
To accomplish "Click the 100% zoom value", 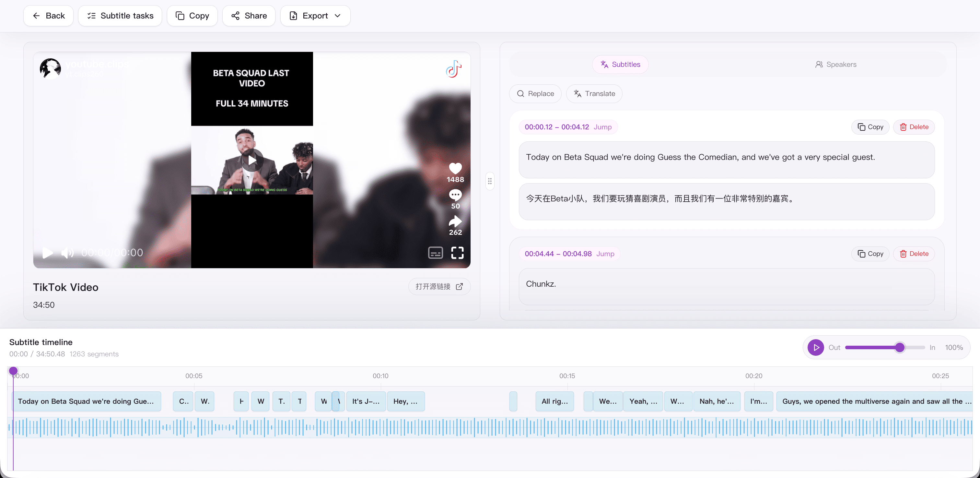I will click(x=954, y=347).
